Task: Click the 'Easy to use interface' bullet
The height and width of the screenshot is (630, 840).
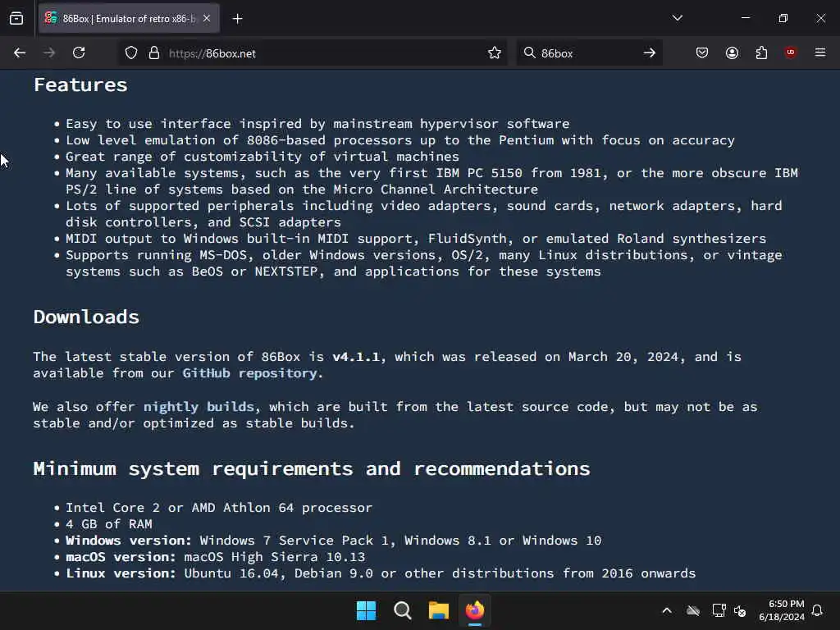Action: (317, 124)
